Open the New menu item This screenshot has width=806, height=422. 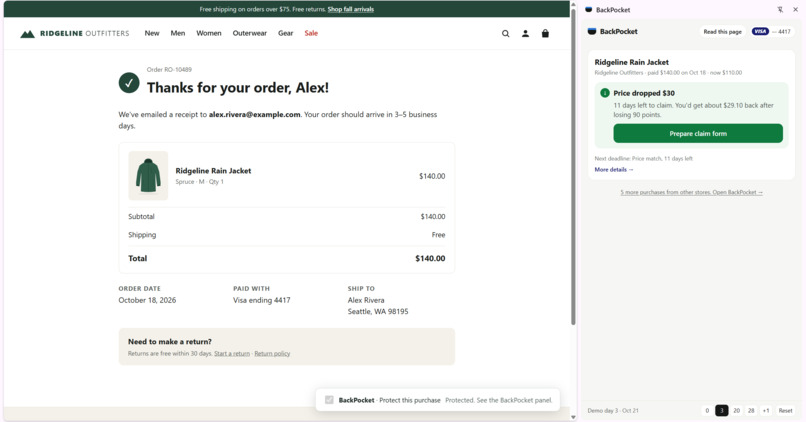click(x=152, y=33)
